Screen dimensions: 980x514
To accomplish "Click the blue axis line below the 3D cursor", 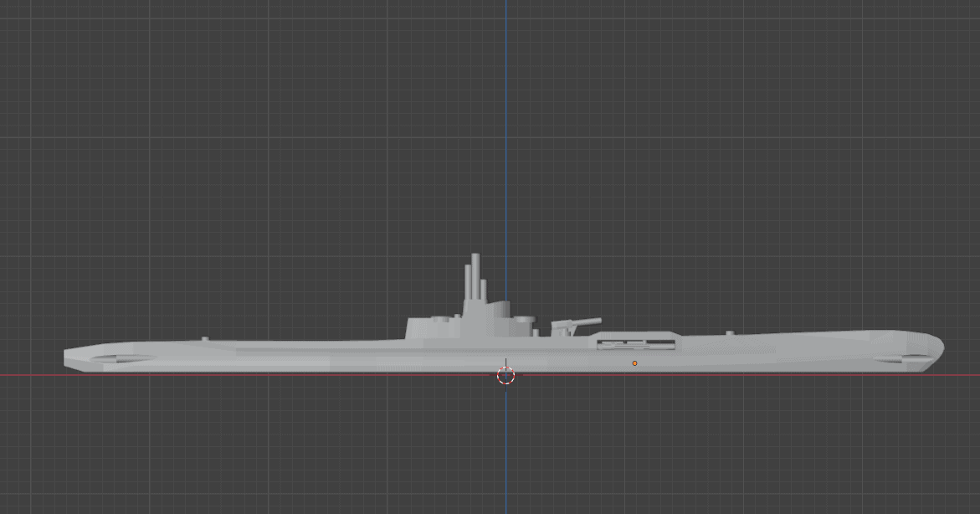I will pyautogui.click(x=505, y=452).
